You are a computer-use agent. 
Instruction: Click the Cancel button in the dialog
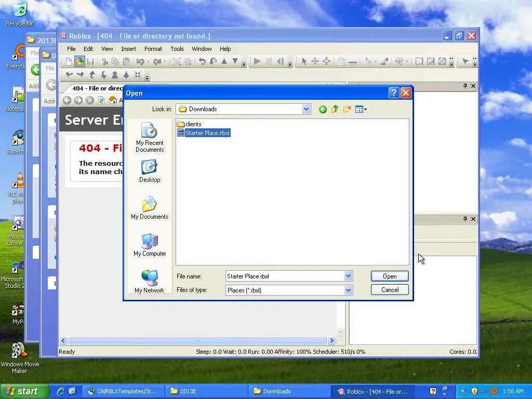[390, 290]
